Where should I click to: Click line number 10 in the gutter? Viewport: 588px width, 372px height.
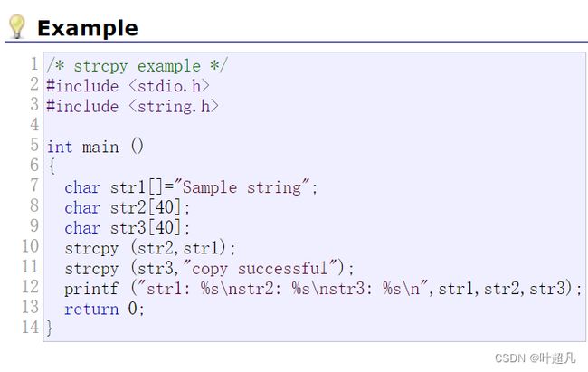point(30,246)
